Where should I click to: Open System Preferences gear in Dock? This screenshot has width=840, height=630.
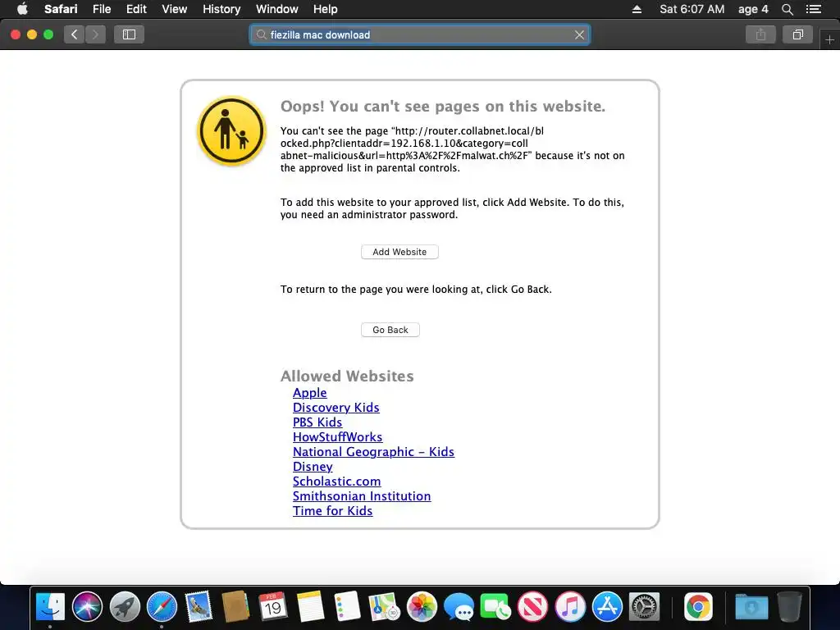644,607
